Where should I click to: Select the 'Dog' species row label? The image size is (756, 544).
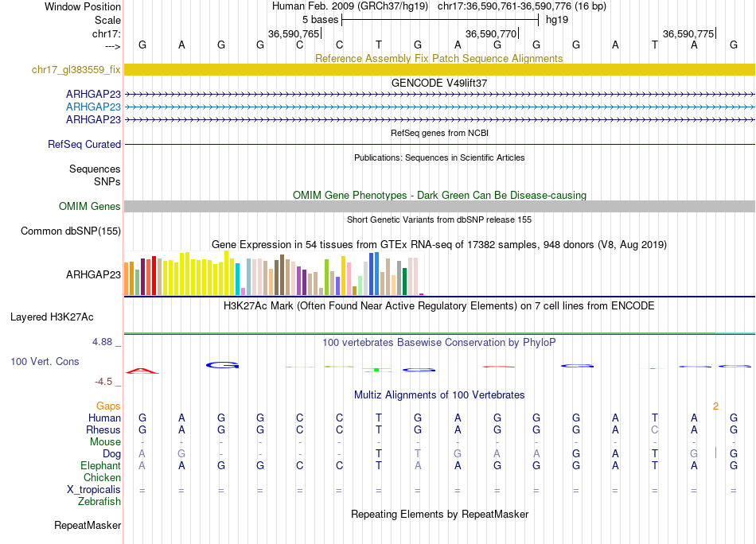tap(112, 454)
